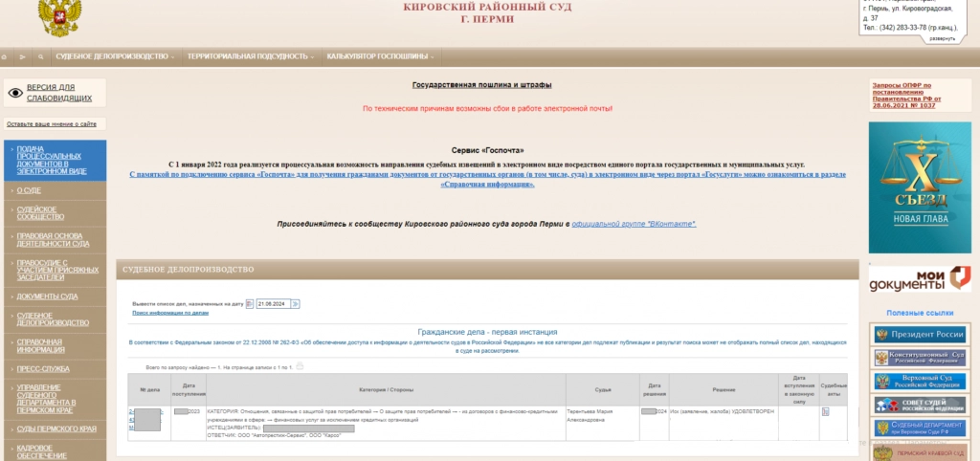The width and height of the screenshot is (980, 461).
Task: Select 'Судейское сообщество' in sidebar
Action: click(55, 213)
